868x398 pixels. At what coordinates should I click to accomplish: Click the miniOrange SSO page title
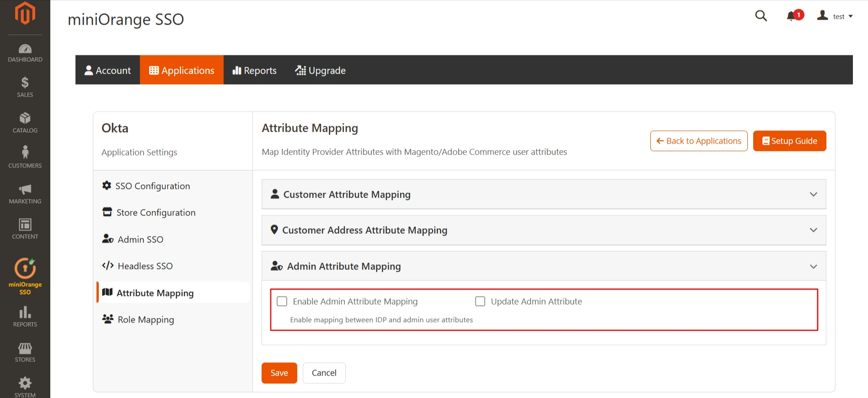126,19
